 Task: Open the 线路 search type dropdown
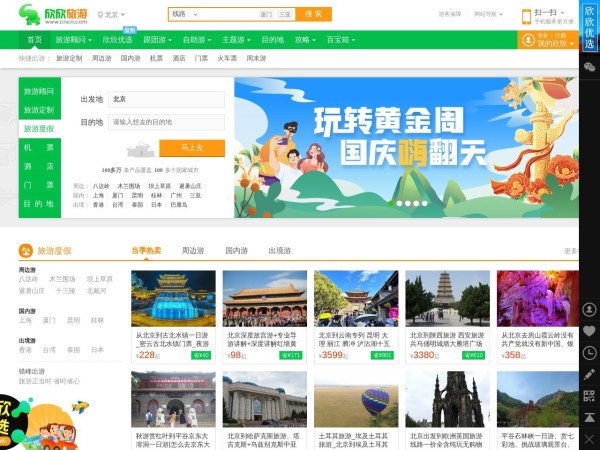pyautogui.click(x=183, y=15)
